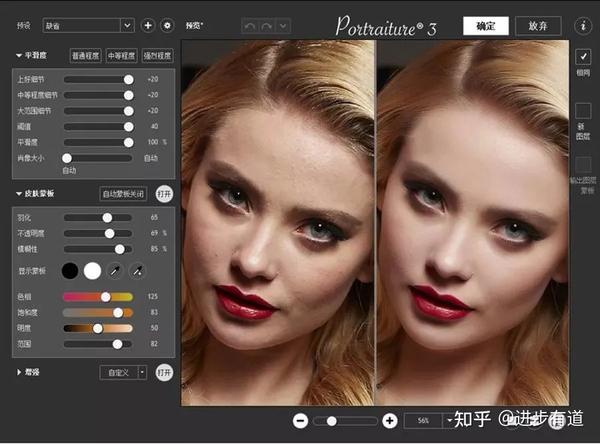Click the zoom in plus icon
This screenshot has height=444, width=600.
pos(390,421)
